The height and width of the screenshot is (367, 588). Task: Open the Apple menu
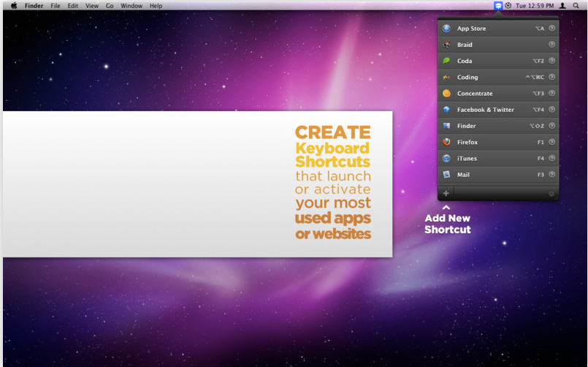[x=14, y=6]
